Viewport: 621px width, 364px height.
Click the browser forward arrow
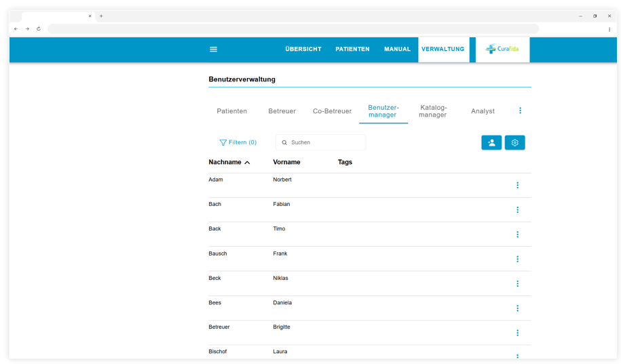coord(27,29)
